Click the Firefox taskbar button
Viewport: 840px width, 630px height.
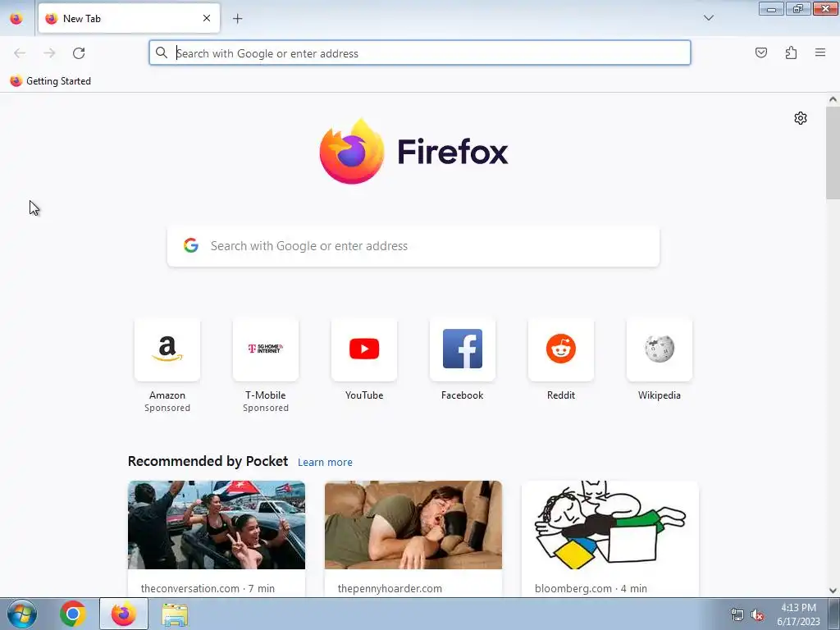click(124, 614)
